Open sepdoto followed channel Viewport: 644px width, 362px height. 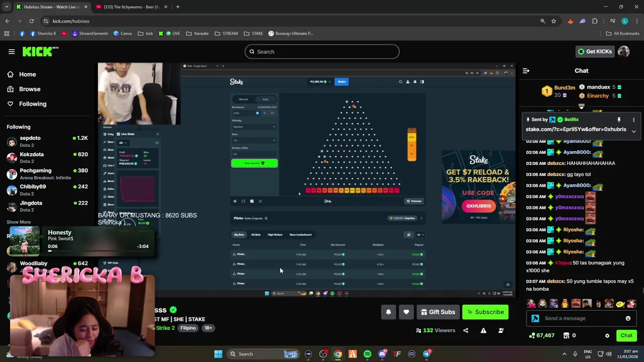48,141
